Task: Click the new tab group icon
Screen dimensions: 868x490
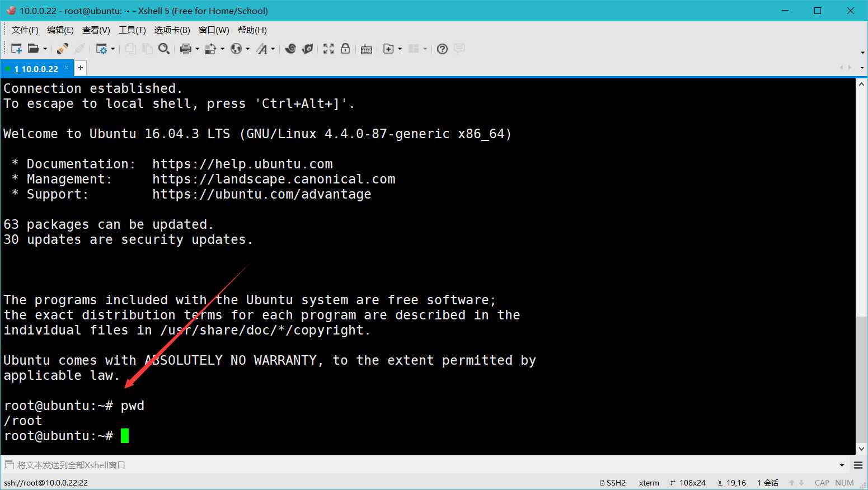Action: [x=388, y=49]
